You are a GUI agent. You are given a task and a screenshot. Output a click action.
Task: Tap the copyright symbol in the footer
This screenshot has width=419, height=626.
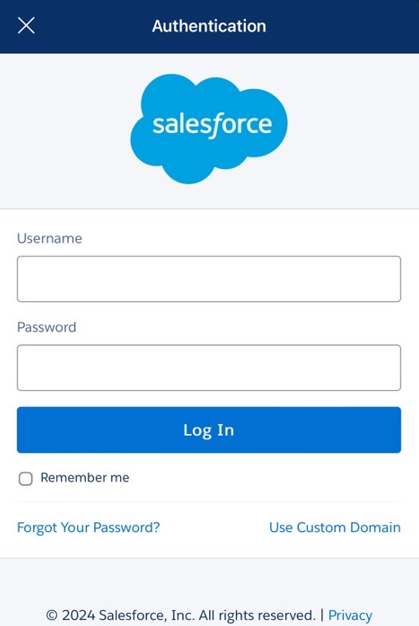tap(51, 615)
